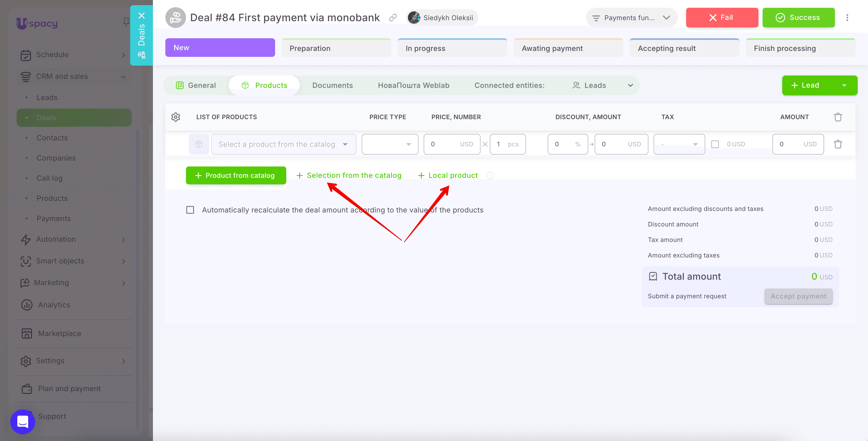This screenshot has height=441, width=868.
Task: Set deal stage to Finish processing
Action: pyautogui.click(x=800, y=48)
